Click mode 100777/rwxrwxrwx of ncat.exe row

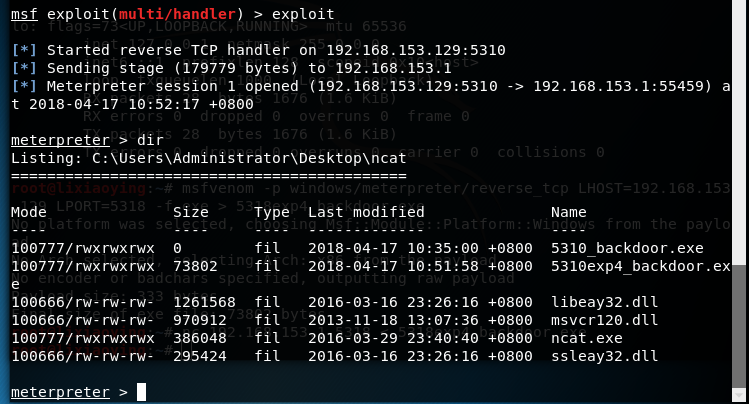click(83, 338)
